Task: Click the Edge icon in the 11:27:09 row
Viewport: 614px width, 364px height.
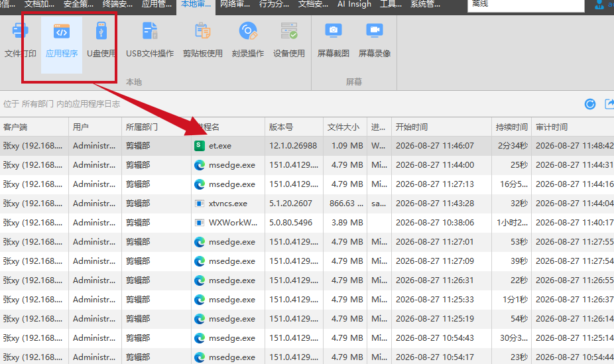Action: (200, 261)
